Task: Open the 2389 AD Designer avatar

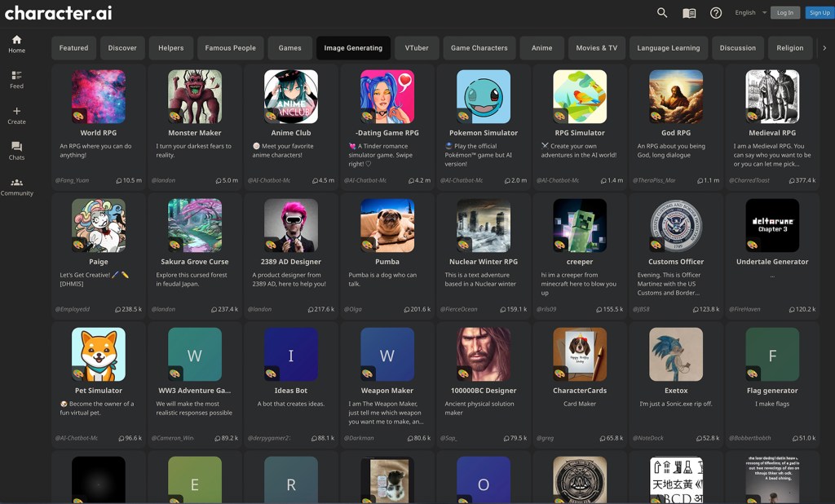Action: 291,225
